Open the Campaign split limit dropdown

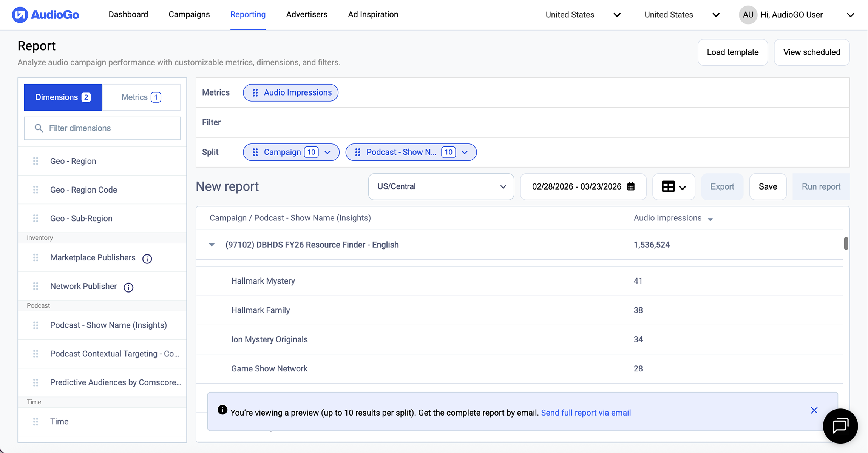pyautogui.click(x=327, y=152)
